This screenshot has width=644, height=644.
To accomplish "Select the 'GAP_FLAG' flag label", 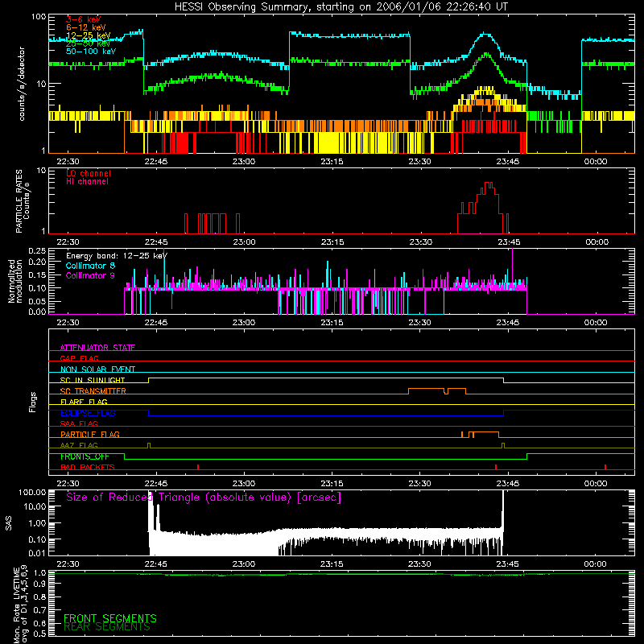I will [x=79, y=358].
